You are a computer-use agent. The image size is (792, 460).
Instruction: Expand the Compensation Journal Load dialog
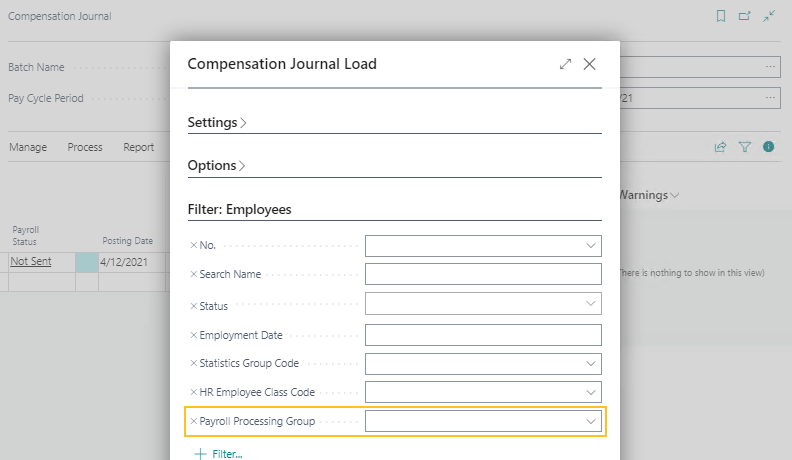coord(565,64)
